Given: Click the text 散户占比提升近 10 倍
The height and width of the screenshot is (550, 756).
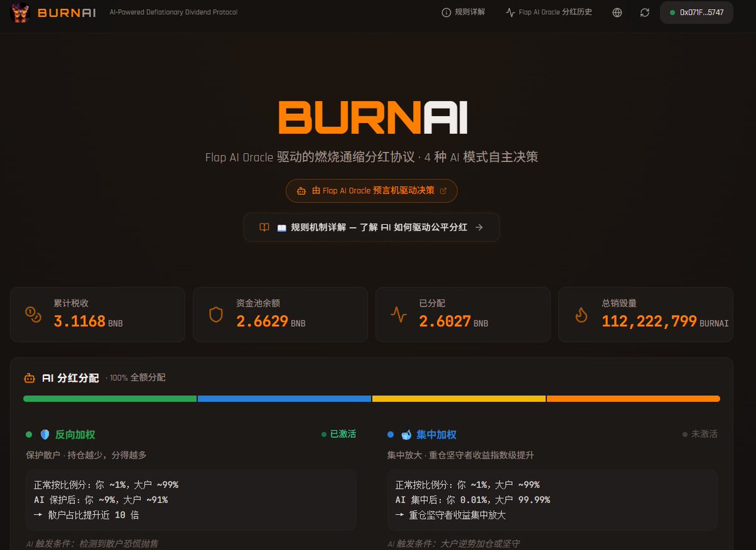Looking at the screenshot, I should tap(86, 515).
